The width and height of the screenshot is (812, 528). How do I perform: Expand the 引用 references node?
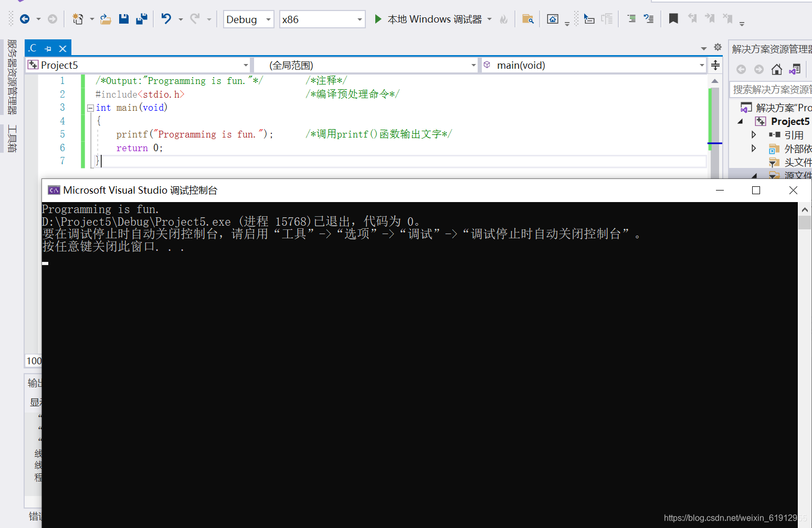pos(754,135)
